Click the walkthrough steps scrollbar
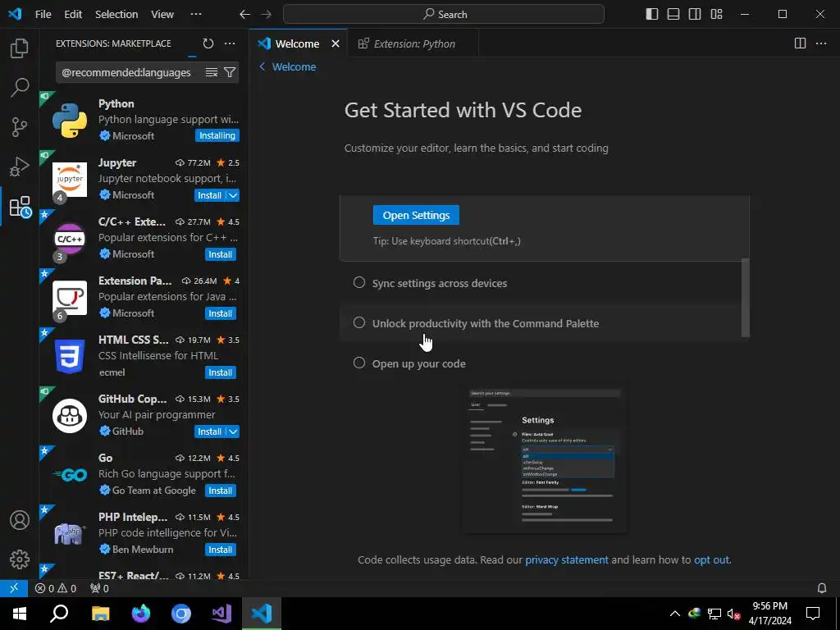840x630 pixels. point(745,297)
